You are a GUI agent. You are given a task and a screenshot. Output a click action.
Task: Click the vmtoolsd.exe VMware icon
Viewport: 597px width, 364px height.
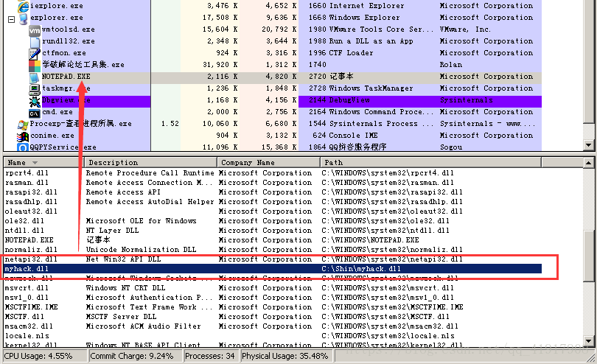(x=35, y=30)
